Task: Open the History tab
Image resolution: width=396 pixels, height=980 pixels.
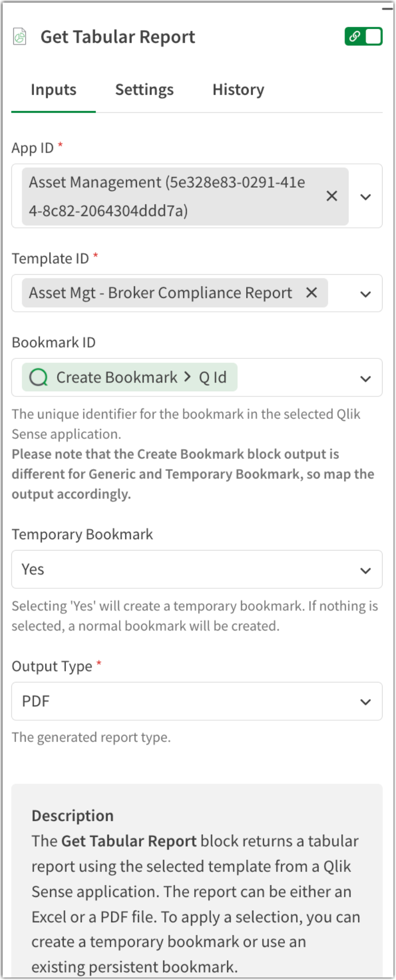Action: (x=238, y=89)
